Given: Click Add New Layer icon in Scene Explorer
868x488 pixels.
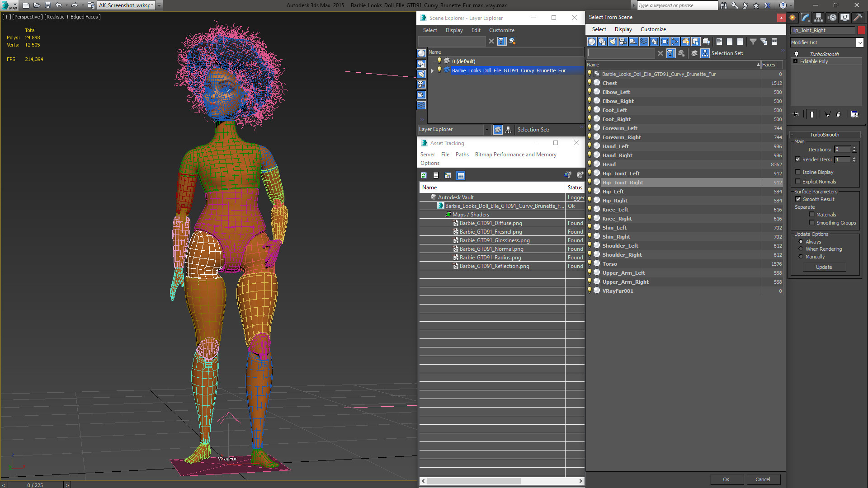Looking at the screenshot, I should click(512, 41).
